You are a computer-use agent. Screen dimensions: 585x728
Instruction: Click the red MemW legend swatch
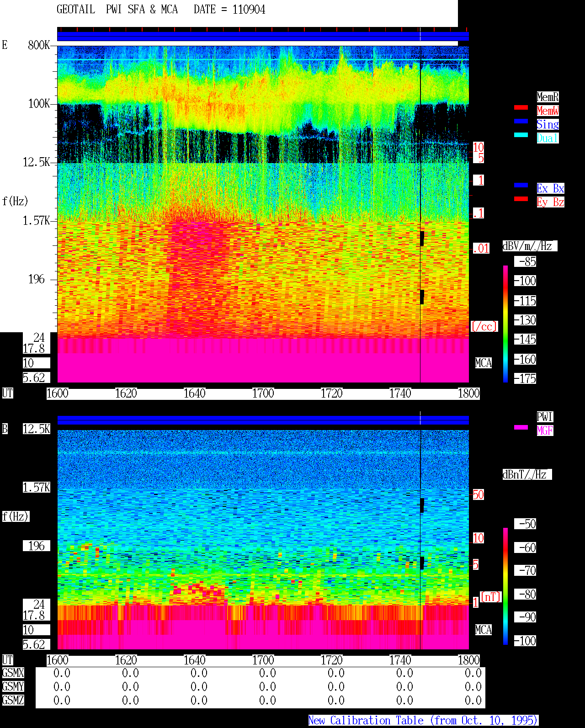click(x=521, y=107)
